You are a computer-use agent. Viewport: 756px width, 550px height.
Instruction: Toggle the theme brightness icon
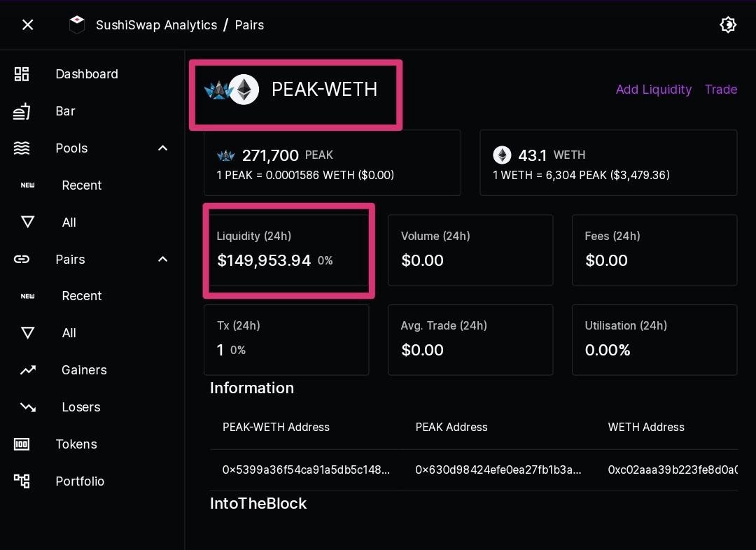(x=727, y=24)
